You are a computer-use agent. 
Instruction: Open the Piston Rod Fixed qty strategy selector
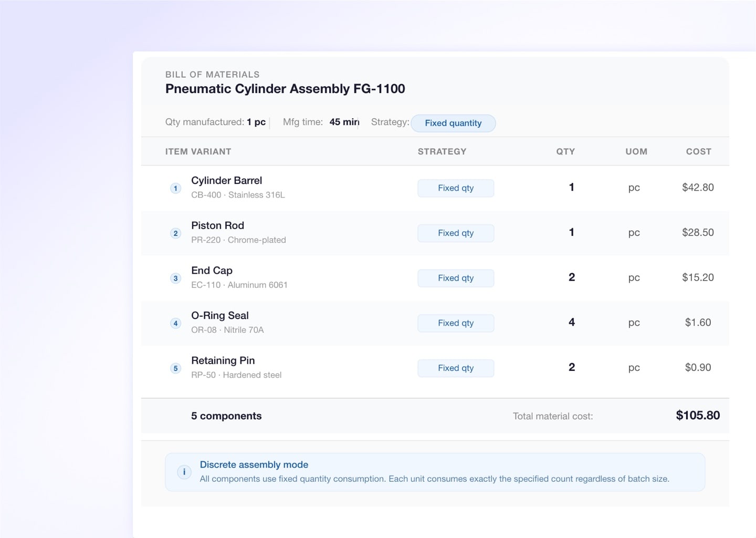(x=456, y=233)
